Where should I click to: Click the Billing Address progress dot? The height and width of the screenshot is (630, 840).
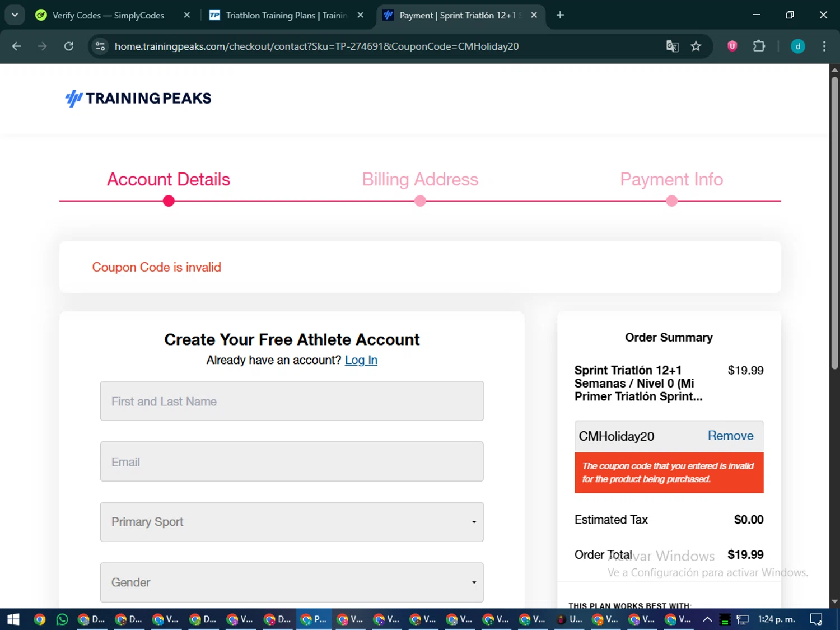point(420,201)
